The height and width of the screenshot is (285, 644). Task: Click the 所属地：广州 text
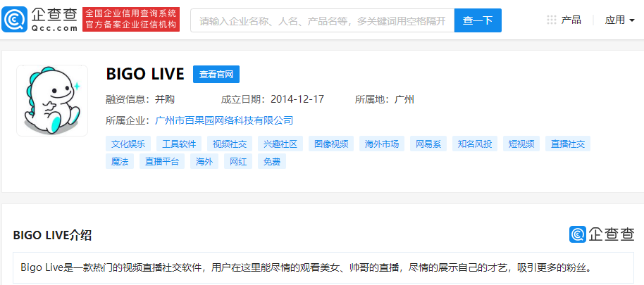click(x=385, y=99)
